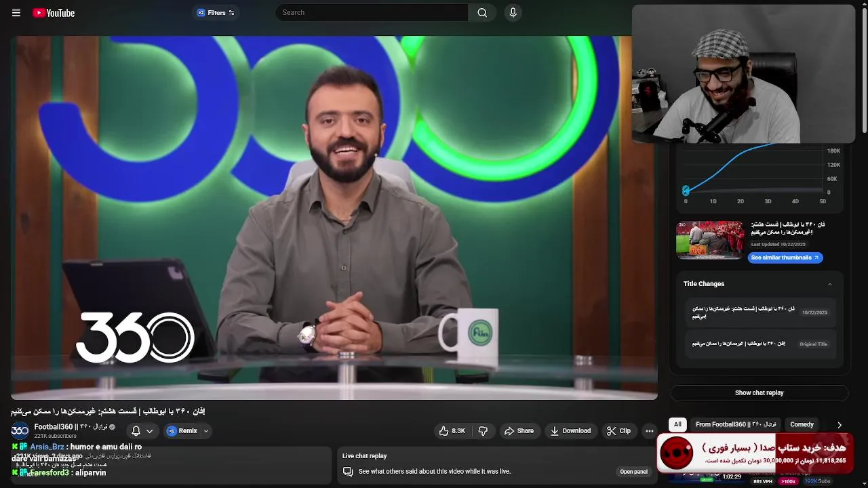This screenshot has height=488, width=868.
Task: Click the >100x badge
Action: point(788,481)
